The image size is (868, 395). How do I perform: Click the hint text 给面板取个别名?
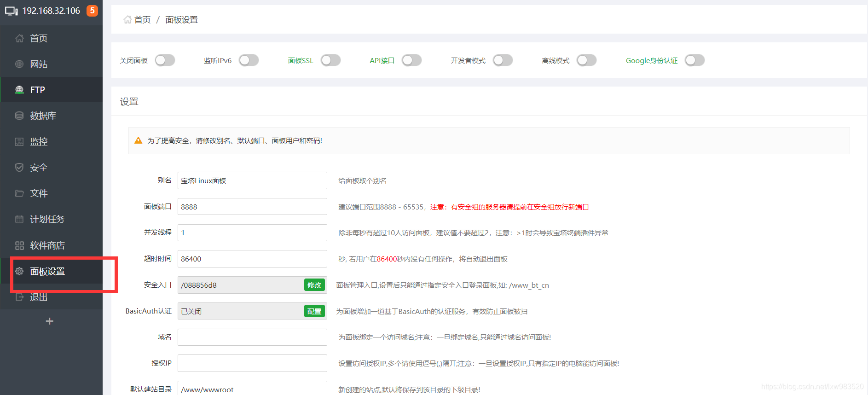click(363, 181)
